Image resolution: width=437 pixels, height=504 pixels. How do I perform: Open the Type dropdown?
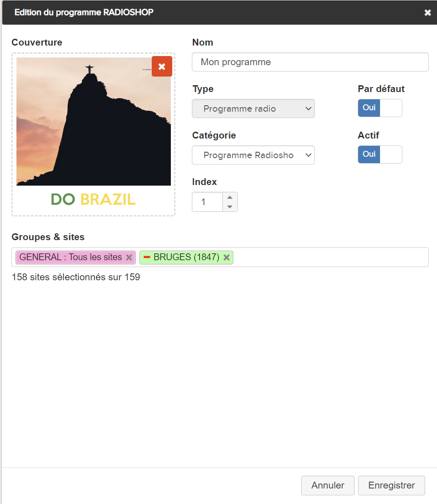coord(253,108)
